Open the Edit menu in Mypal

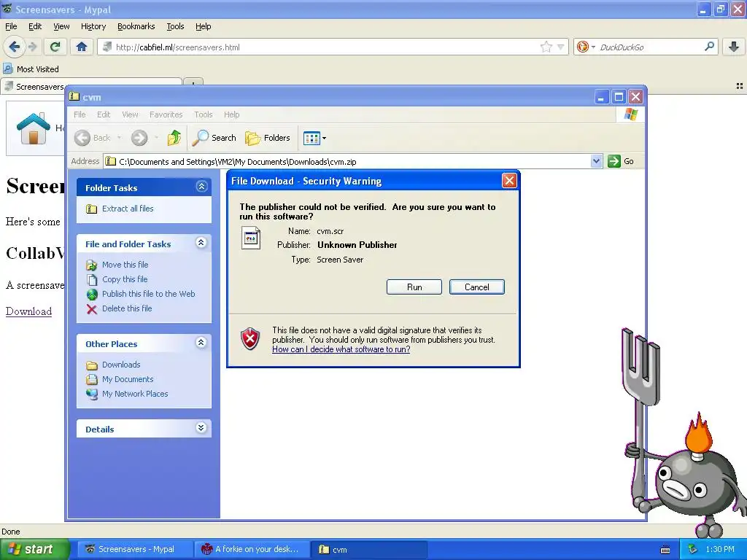(x=35, y=26)
